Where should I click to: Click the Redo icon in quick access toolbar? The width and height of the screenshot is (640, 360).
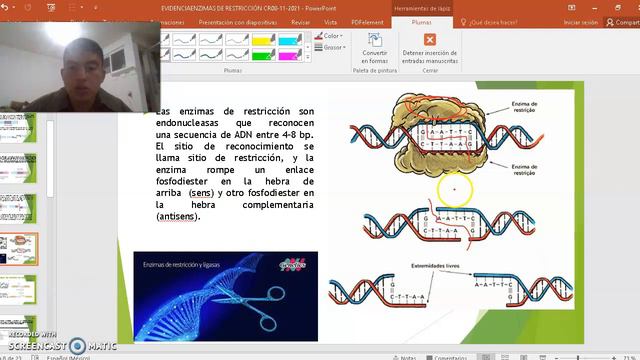(x=28, y=7)
